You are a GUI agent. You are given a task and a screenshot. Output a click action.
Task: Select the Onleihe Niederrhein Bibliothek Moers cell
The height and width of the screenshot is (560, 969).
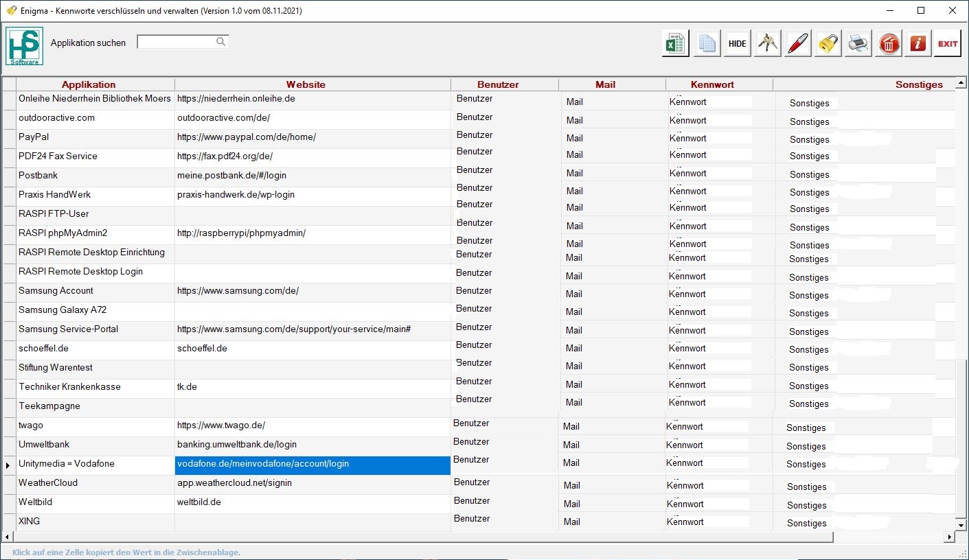pyautogui.click(x=95, y=100)
